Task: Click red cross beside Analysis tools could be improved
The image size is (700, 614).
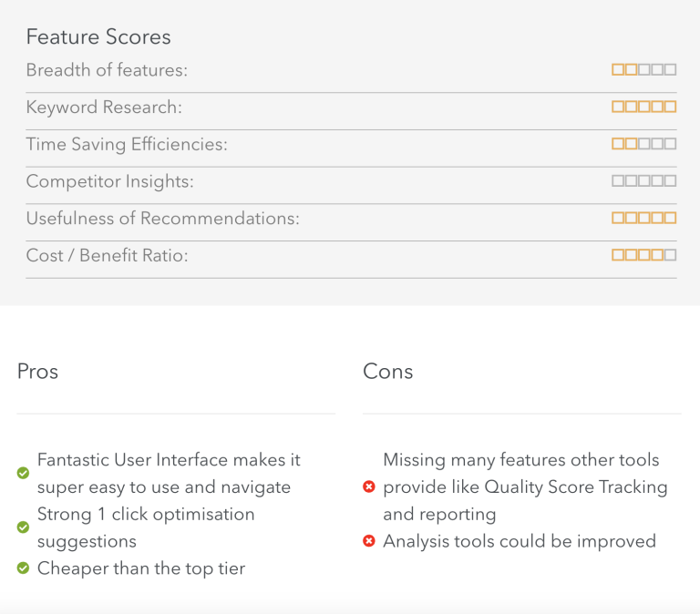Action: [x=369, y=541]
